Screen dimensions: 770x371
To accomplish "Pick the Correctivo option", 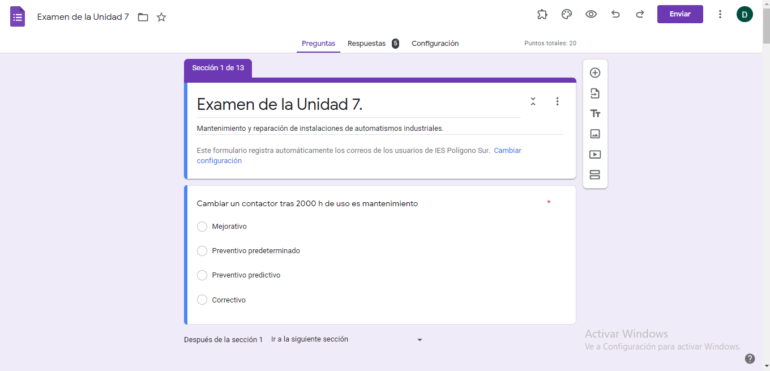I will pos(202,299).
